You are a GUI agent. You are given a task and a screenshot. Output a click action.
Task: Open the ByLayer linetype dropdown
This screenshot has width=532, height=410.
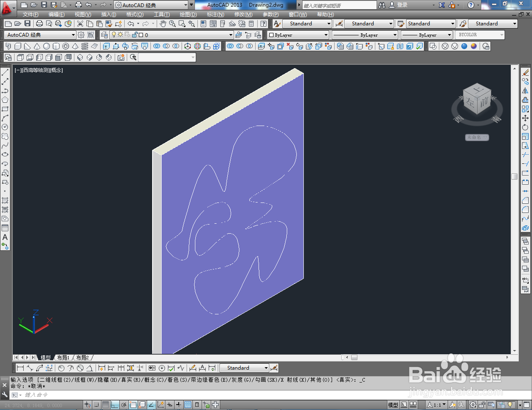click(365, 35)
